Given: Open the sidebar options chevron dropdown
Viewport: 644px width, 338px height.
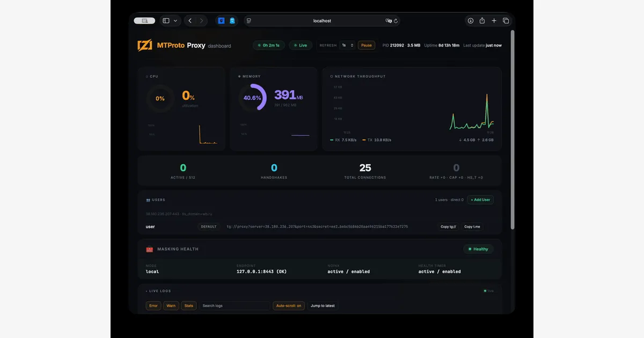Looking at the screenshot, I should point(175,21).
